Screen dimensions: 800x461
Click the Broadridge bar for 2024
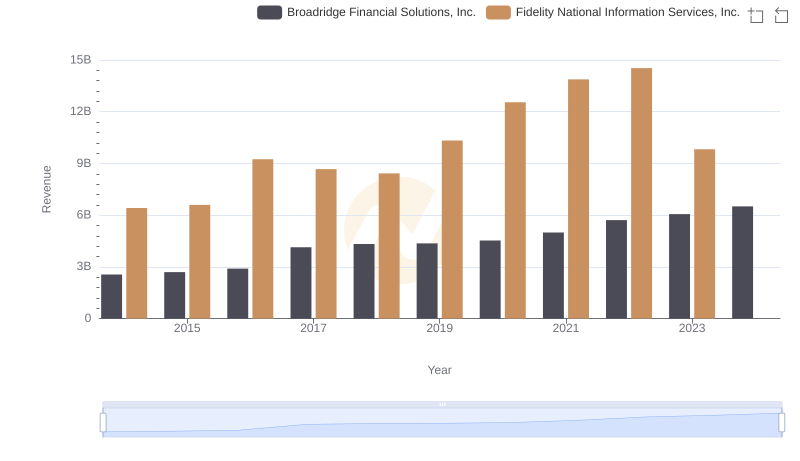[742, 263]
